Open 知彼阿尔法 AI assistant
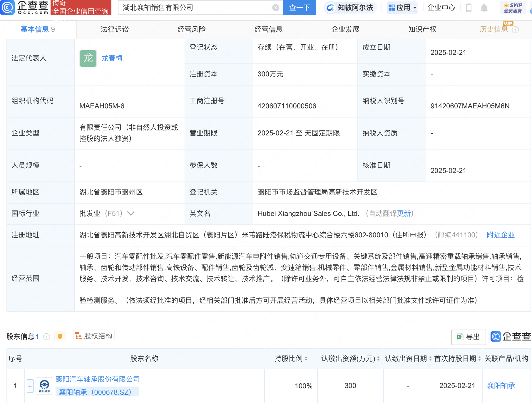 (350, 7)
